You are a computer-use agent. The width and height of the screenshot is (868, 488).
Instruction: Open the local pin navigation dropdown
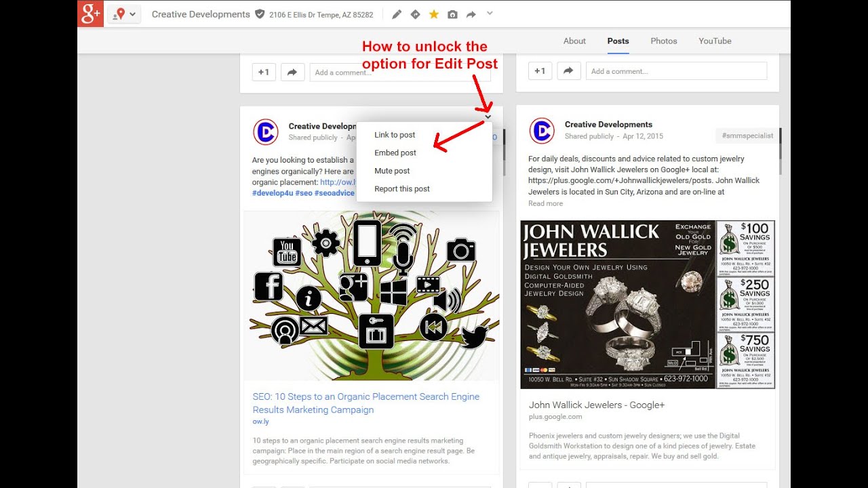tap(123, 14)
